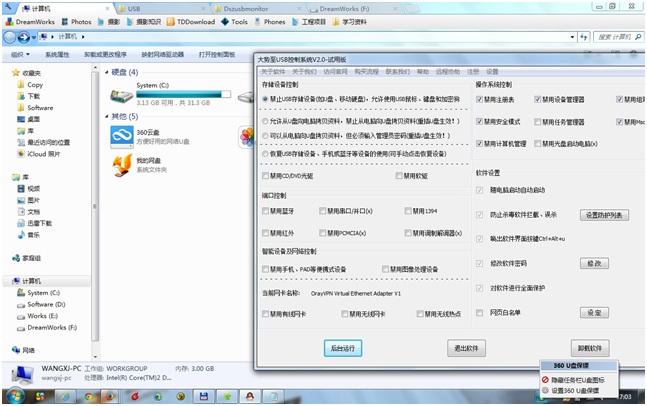The width and height of the screenshot is (647, 406).
Task: Uncheck the 禁用注册表 checkbox
Action: [x=480, y=100]
